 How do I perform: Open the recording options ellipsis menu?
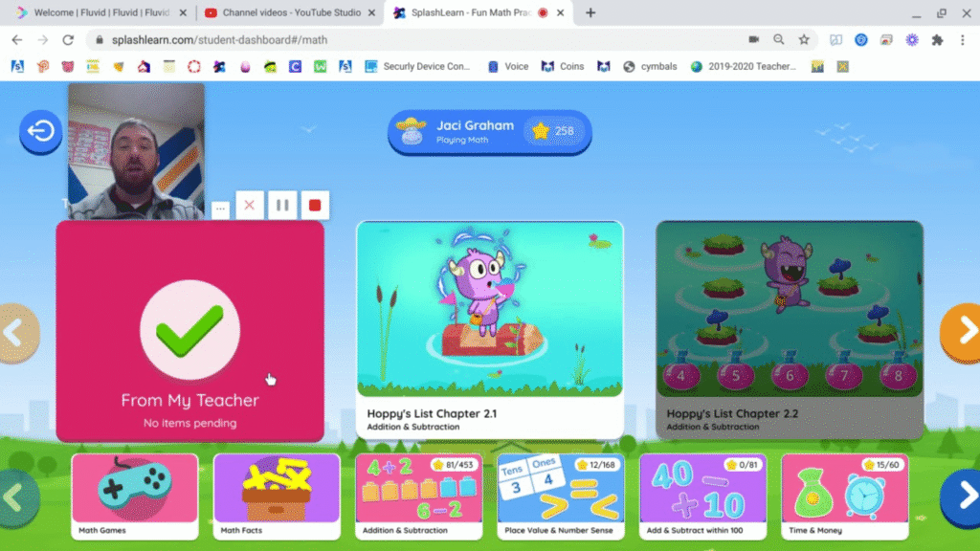point(220,209)
